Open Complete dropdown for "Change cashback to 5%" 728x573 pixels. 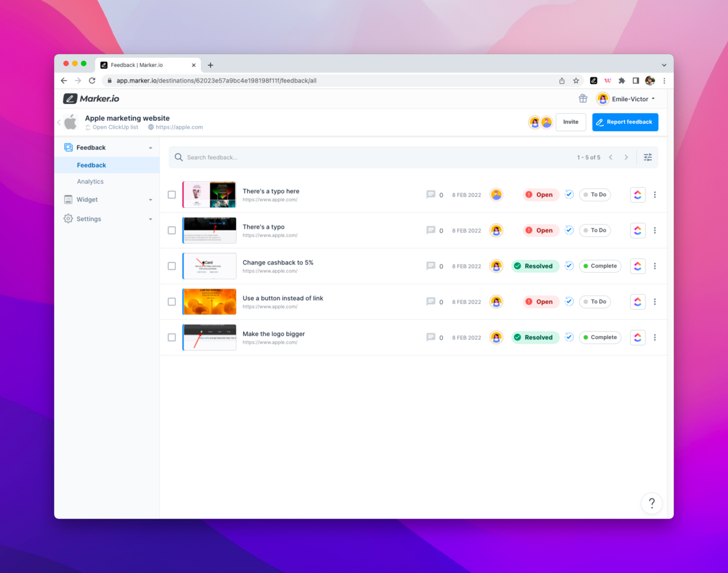[x=600, y=266]
